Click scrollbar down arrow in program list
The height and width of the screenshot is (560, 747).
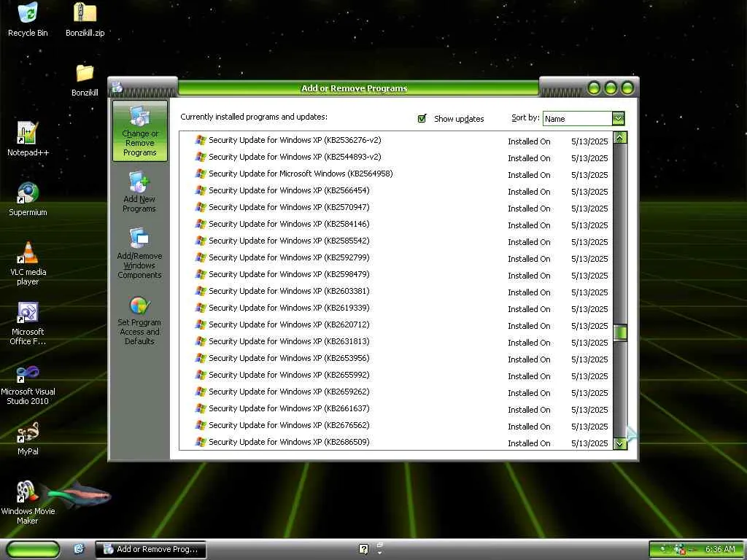coord(620,443)
